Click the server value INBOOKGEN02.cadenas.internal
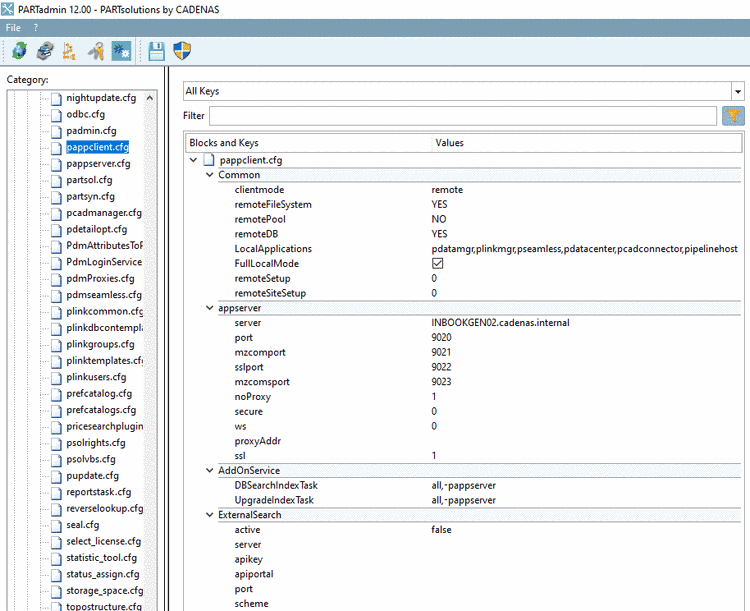The image size is (750, 611). [500, 324]
